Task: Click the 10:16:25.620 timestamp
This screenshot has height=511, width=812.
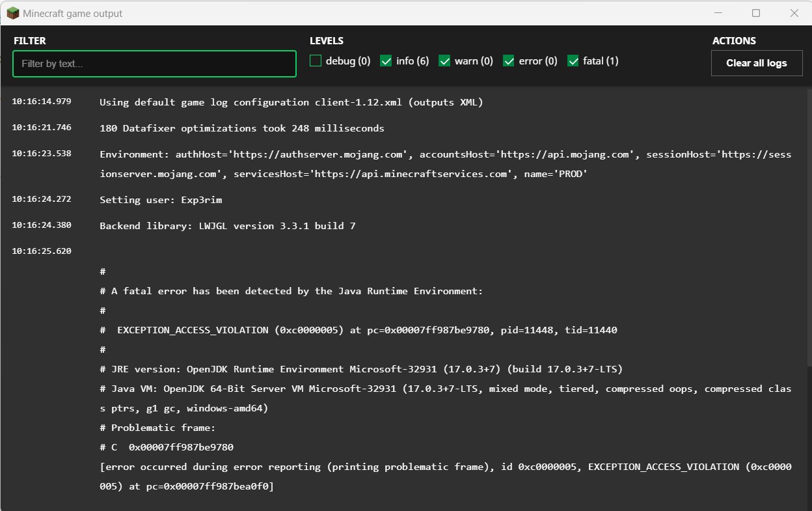Action: [x=42, y=251]
